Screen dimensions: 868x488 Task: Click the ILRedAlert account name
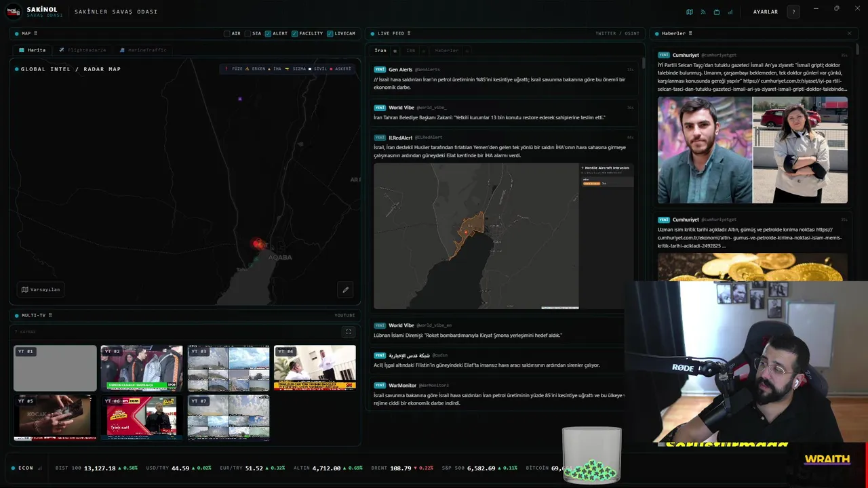coord(400,138)
